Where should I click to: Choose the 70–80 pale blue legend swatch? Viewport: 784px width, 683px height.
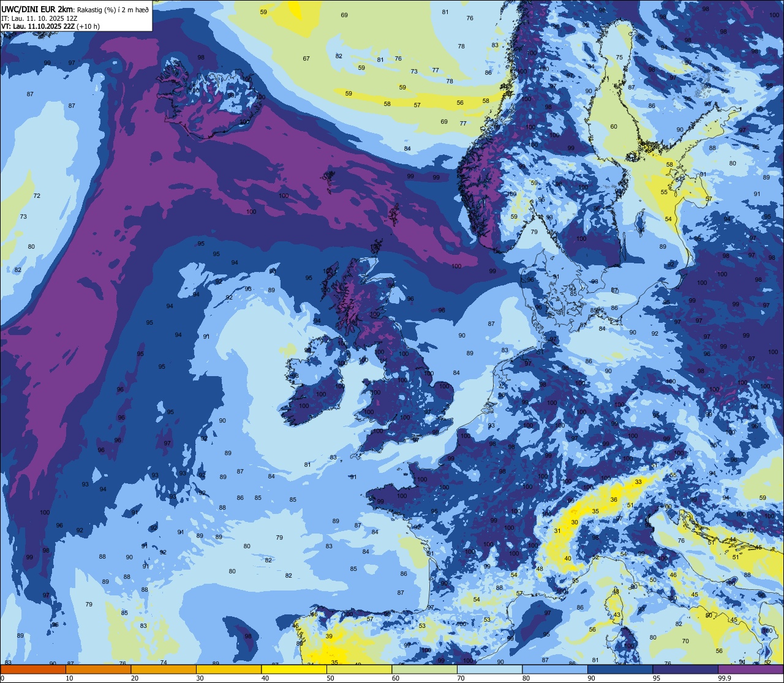[489, 670]
